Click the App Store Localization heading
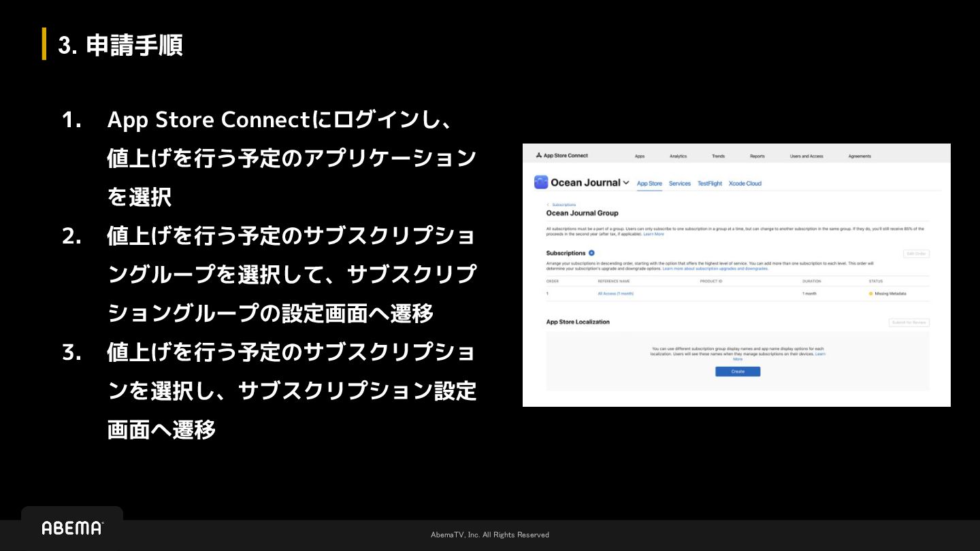The width and height of the screenshot is (980, 551). [578, 322]
